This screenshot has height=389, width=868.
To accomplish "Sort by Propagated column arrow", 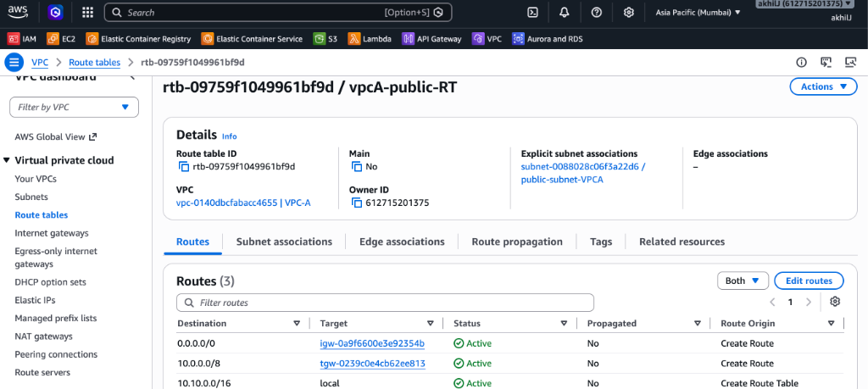I will [697, 323].
